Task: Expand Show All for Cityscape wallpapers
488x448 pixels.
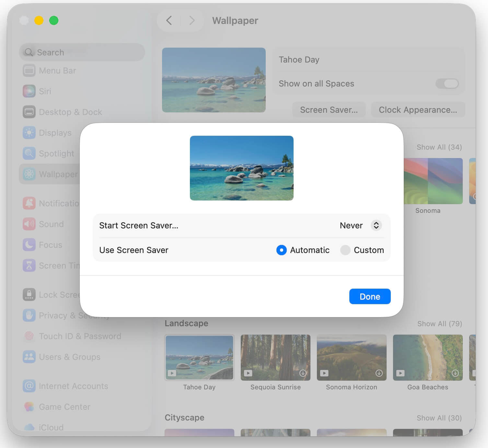Action: tap(439, 418)
